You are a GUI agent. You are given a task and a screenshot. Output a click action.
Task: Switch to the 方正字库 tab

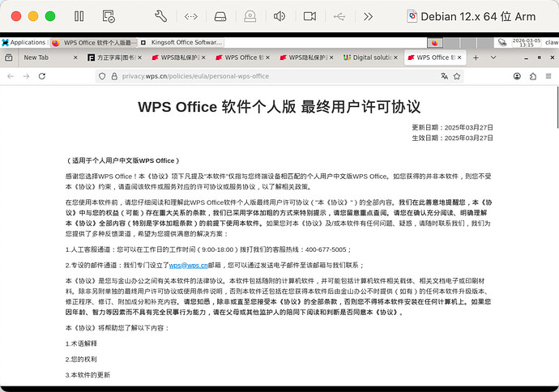click(114, 58)
